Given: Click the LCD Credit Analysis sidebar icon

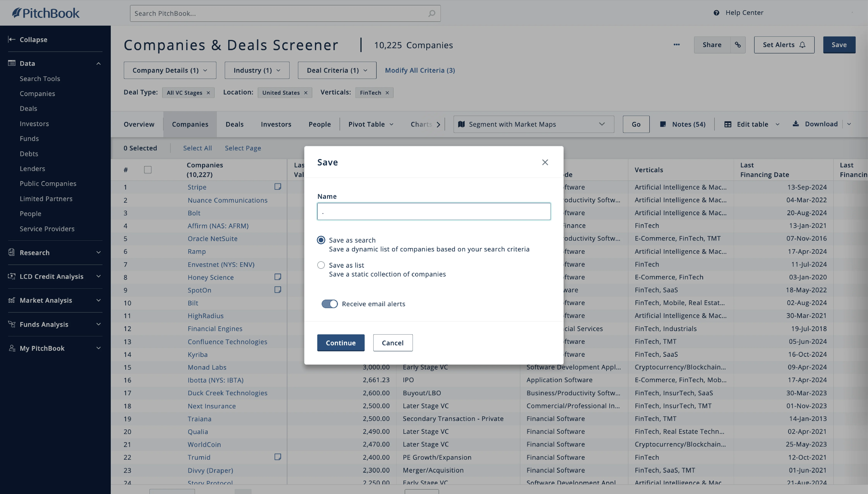Looking at the screenshot, I should click(12, 276).
